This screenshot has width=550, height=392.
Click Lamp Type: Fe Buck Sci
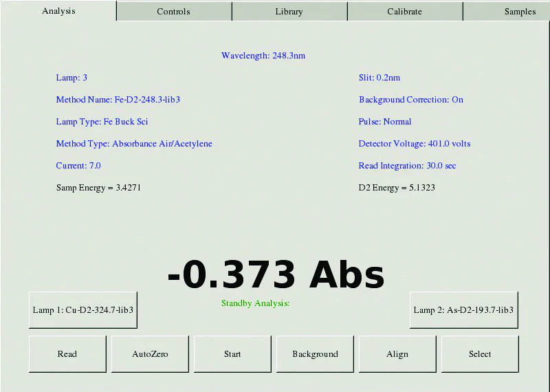click(x=102, y=122)
